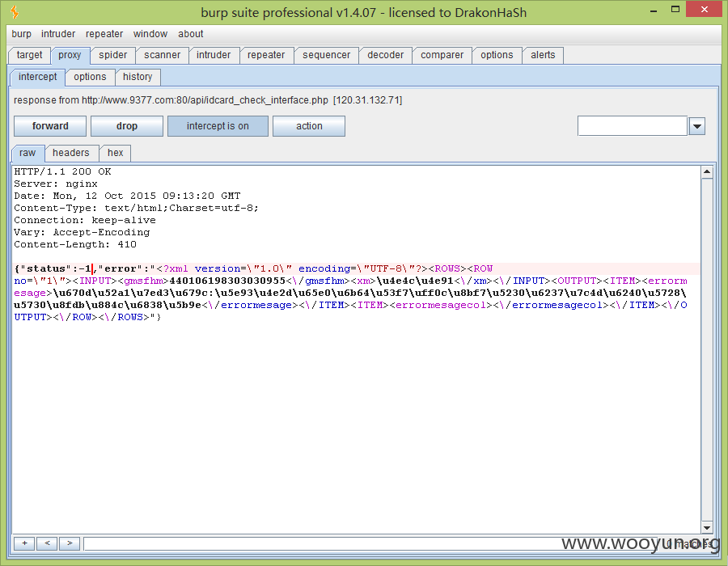Open the intruder menu in menu bar

pyautogui.click(x=58, y=34)
